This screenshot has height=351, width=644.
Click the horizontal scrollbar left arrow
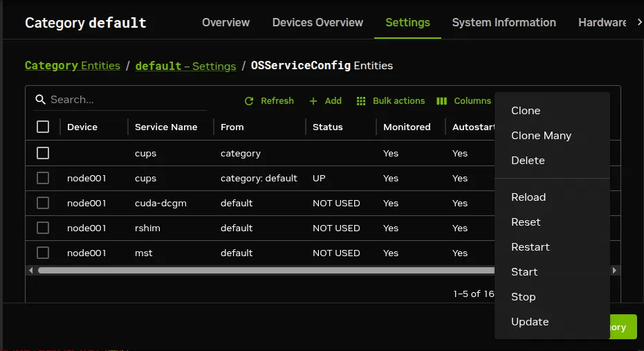pos(31,271)
